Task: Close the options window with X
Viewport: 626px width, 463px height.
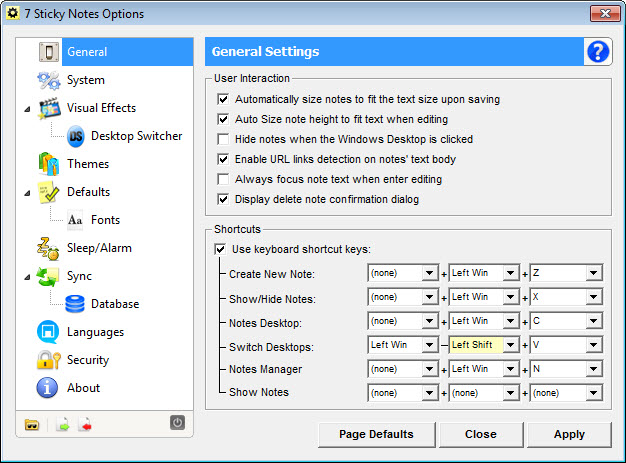Action: 605,14
